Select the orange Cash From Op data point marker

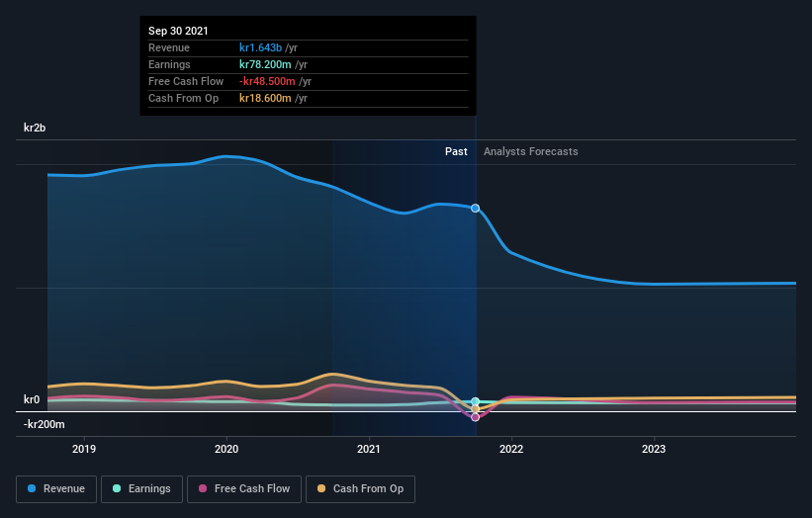point(475,409)
